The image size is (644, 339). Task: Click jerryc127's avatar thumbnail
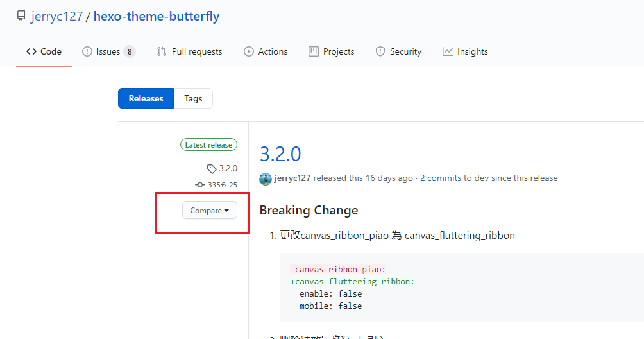266,178
